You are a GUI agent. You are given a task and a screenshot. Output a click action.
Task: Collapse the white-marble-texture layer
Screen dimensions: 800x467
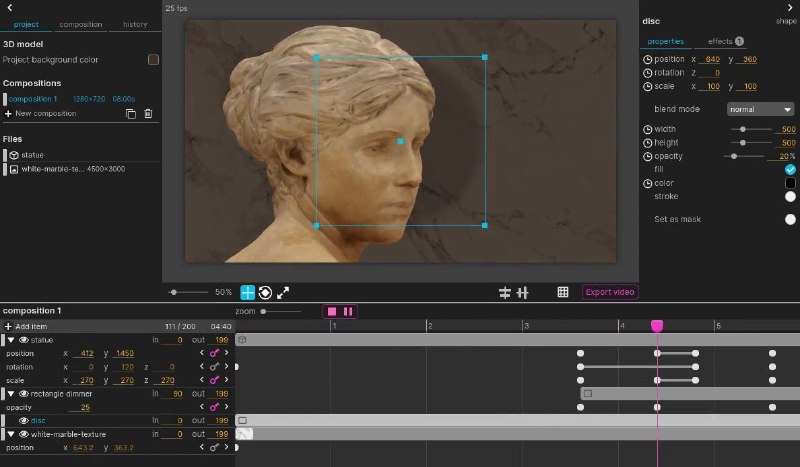(11, 434)
